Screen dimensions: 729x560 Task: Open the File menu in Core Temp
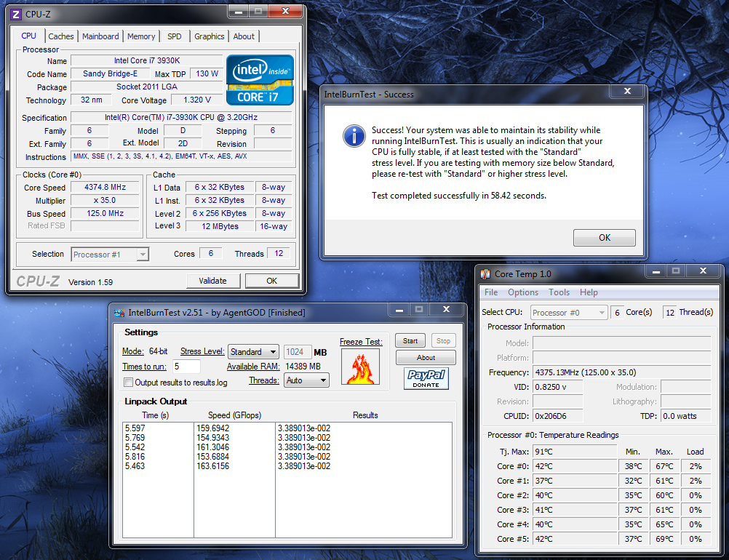(491, 292)
